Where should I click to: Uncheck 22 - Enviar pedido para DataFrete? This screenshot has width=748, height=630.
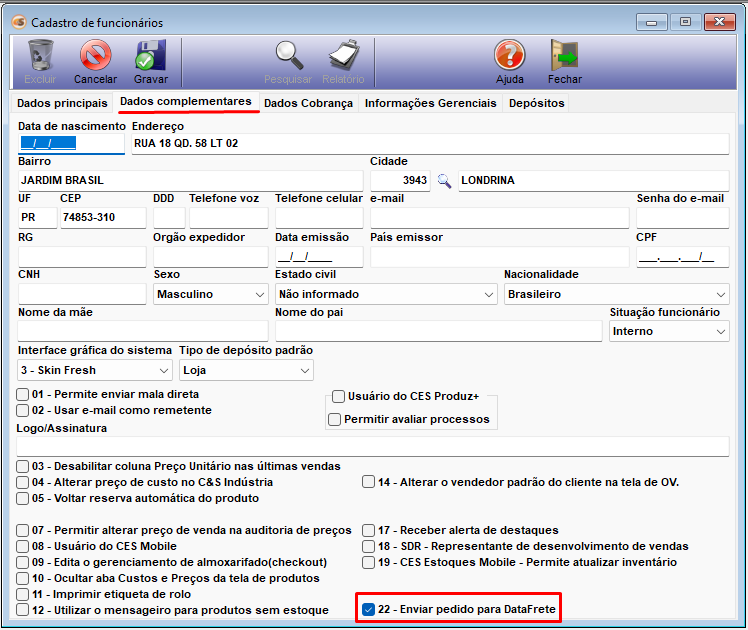coord(369,609)
